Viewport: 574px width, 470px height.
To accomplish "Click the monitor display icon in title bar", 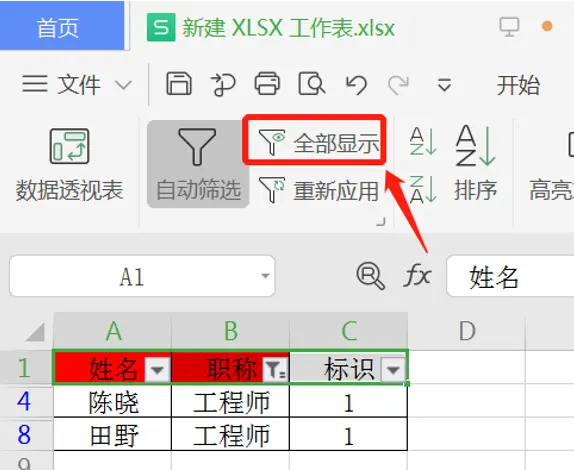I will click(x=509, y=26).
